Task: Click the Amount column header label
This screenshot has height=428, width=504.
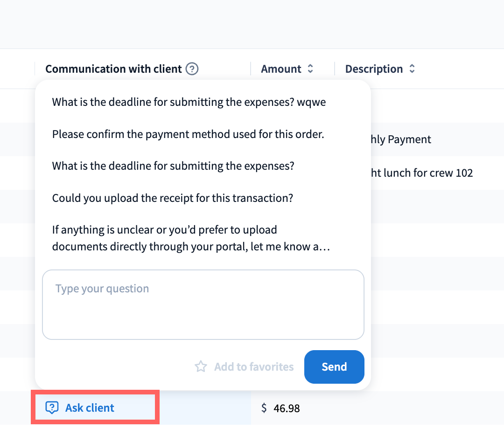Action: (x=281, y=69)
